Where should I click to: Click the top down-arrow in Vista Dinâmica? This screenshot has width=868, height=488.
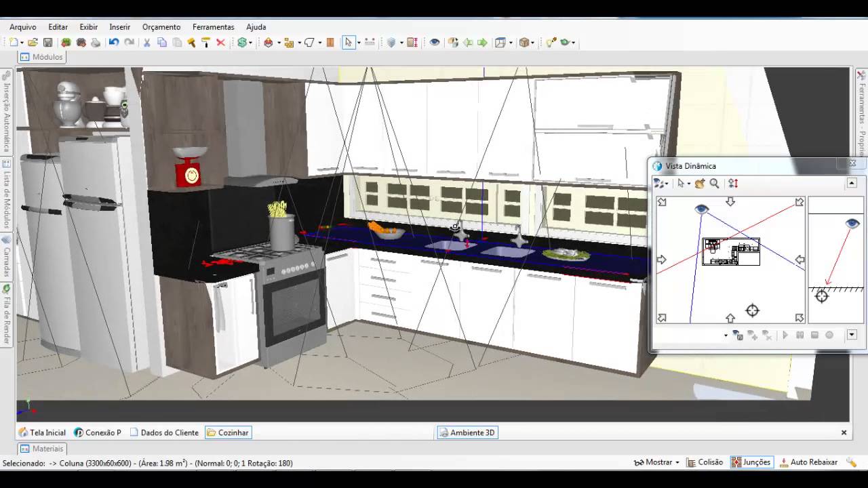(730, 201)
